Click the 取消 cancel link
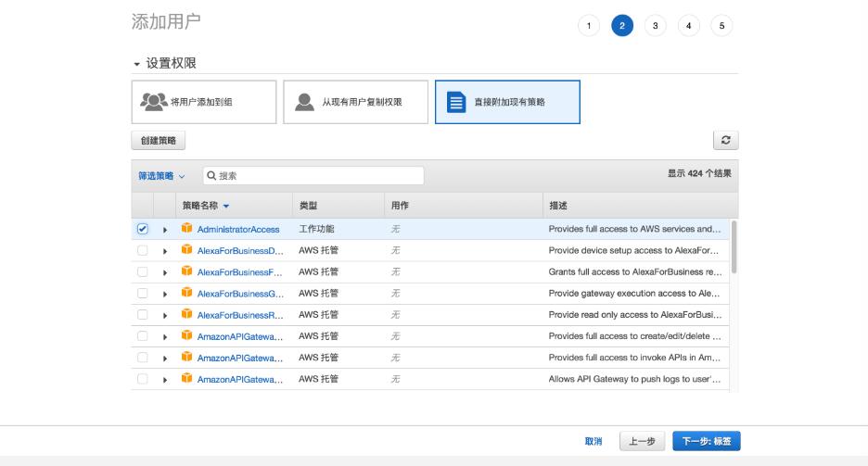Viewport: 868px width, 466px height. (x=593, y=441)
